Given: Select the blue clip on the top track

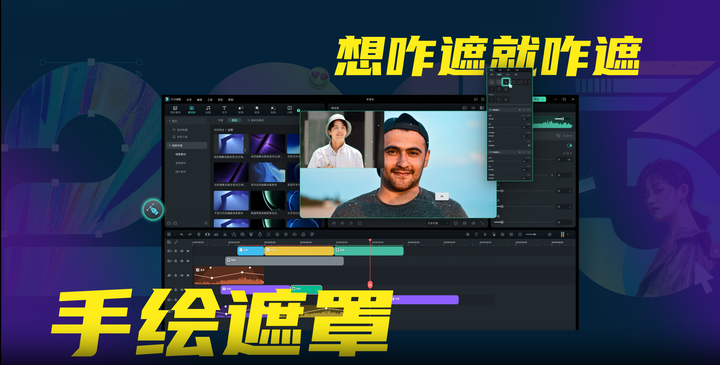Looking at the screenshot, I should (x=251, y=251).
